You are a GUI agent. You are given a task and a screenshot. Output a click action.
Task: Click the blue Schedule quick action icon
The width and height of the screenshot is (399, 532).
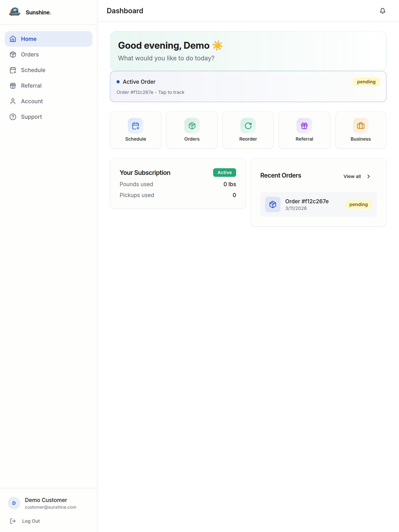click(x=135, y=126)
